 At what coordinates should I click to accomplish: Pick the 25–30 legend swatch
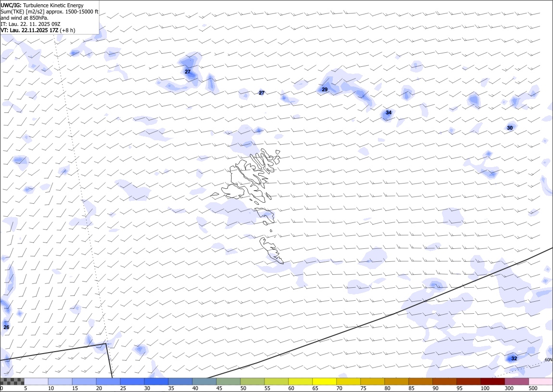[132, 381]
